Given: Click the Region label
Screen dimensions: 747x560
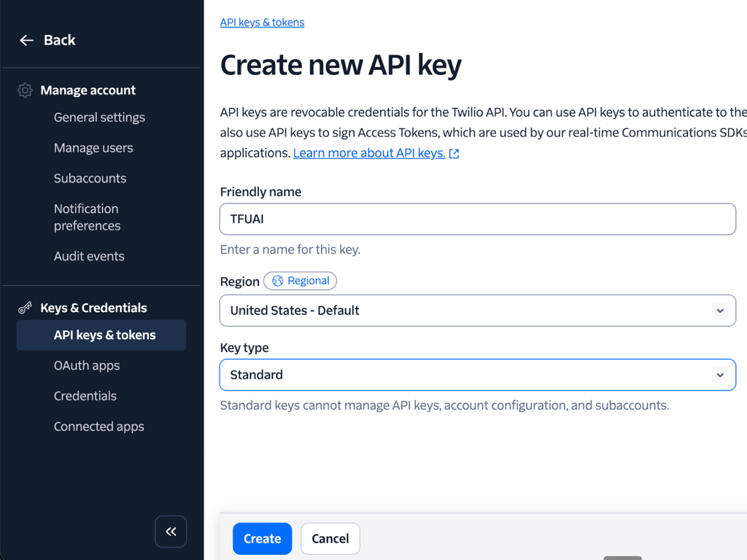Looking at the screenshot, I should coord(239,282).
